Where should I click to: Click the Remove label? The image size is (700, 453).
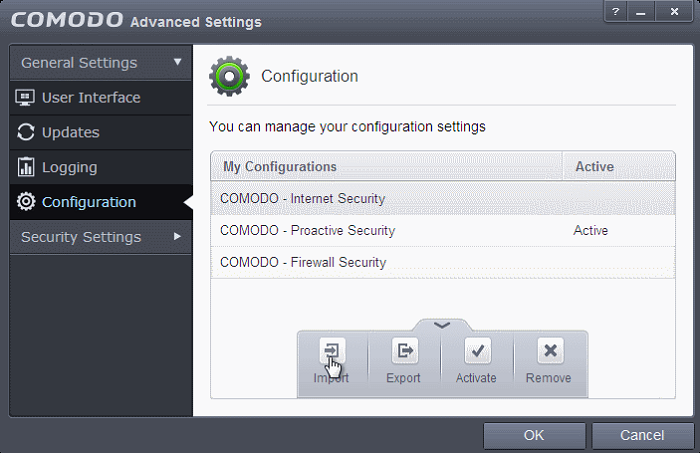coord(549,378)
